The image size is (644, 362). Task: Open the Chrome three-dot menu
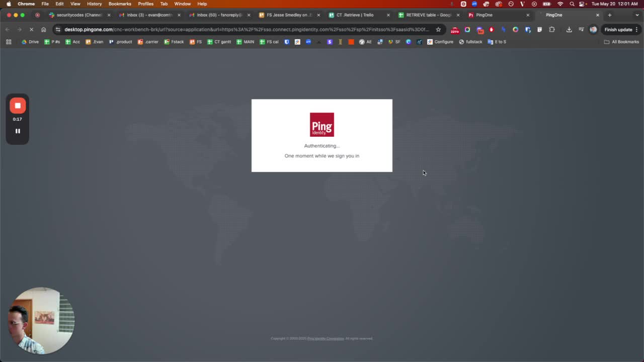tap(636, 30)
